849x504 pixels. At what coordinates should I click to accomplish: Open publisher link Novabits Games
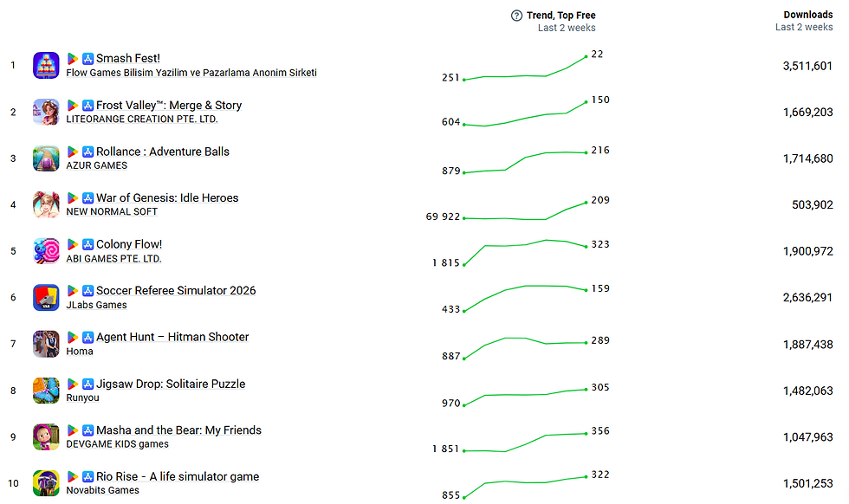(x=103, y=490)
